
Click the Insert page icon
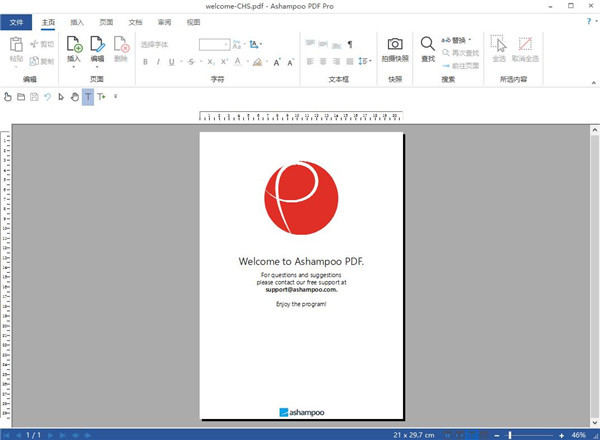pos(74,45)
